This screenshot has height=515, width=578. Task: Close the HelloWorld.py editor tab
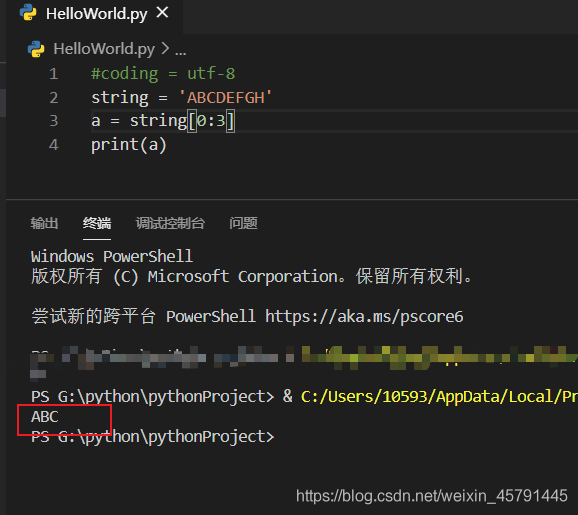click(162, 13)
